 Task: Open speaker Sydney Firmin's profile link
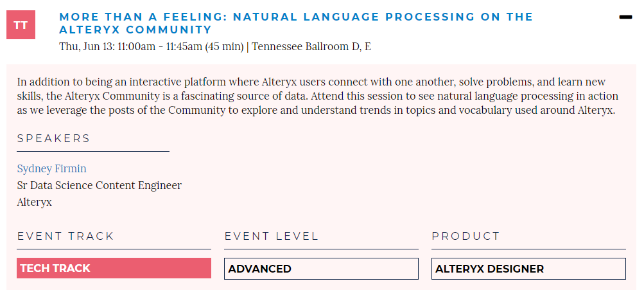[52, 168]
